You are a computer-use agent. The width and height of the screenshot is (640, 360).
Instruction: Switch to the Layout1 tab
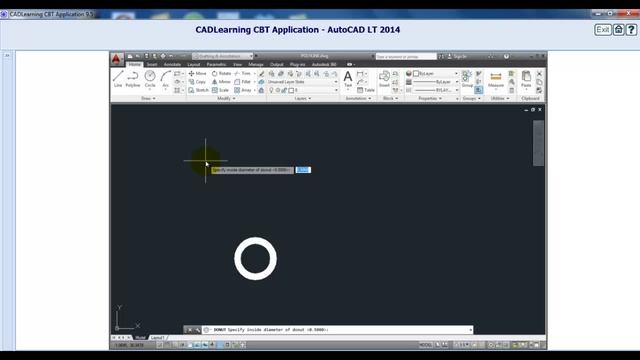tap(158, 338)
